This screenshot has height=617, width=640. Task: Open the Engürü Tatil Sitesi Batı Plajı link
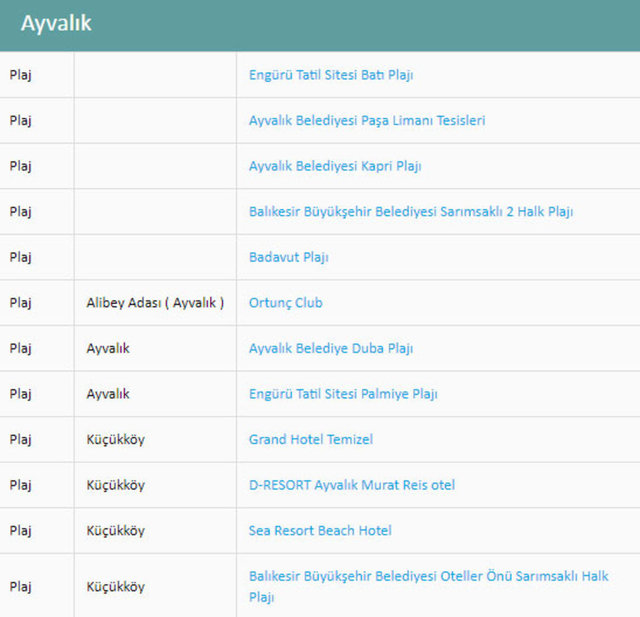(331, 75)
